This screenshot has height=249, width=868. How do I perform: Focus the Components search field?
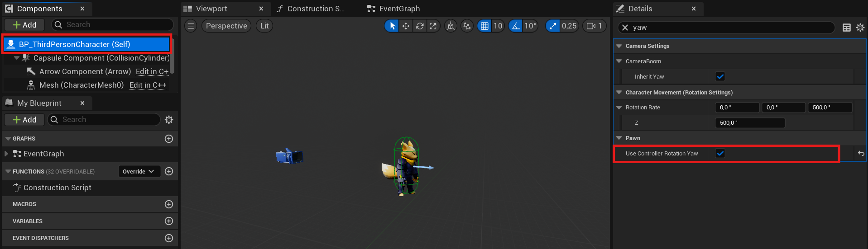112,25
